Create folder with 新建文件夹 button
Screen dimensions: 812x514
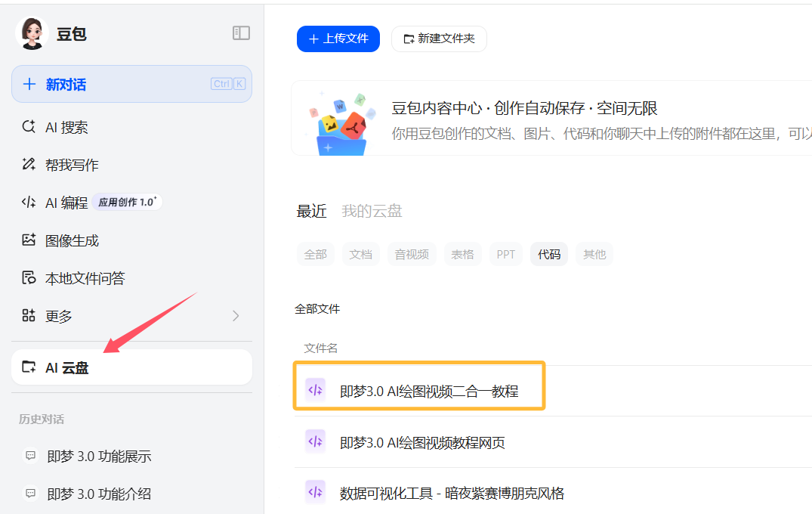(439, 39)
